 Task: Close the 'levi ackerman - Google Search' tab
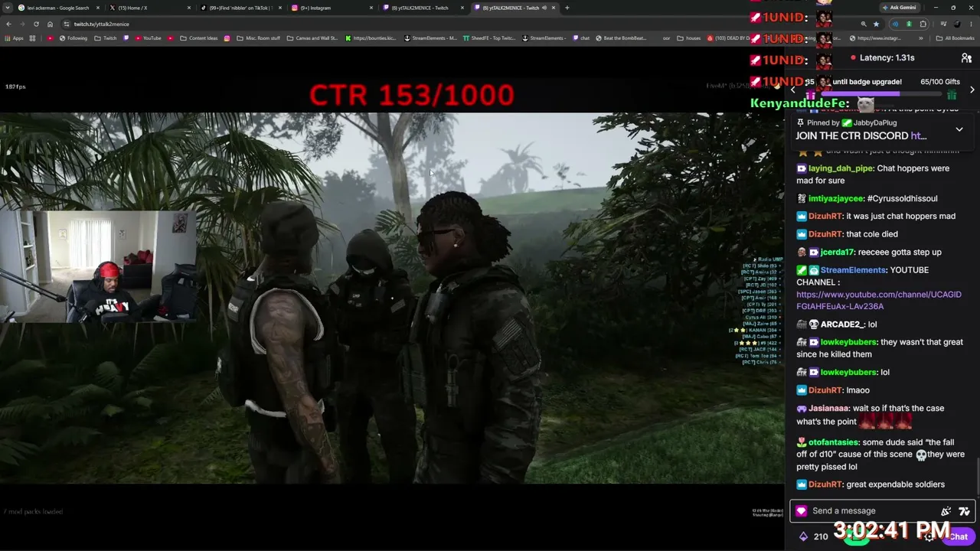coord(98,8)
